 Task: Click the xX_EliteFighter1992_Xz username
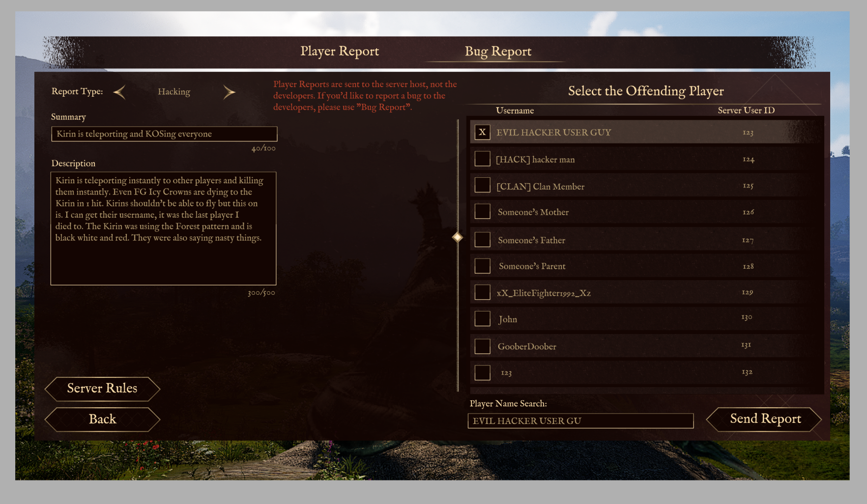pos(544,293)
